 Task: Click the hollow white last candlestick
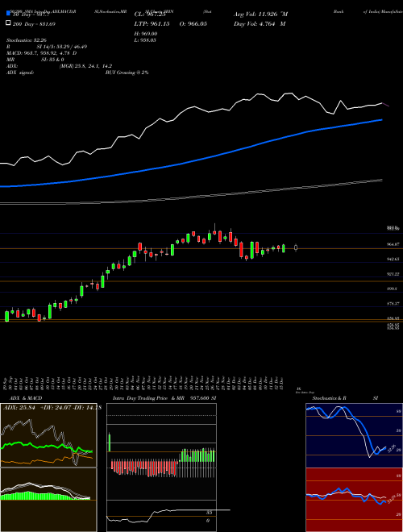pos(296,247)
